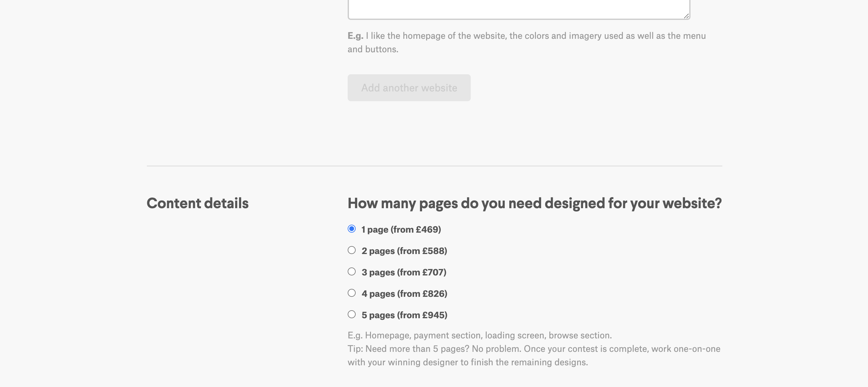Click the 'and buttons.' hint text line
This screenshot has height=387, width=868.
point(373,50)
